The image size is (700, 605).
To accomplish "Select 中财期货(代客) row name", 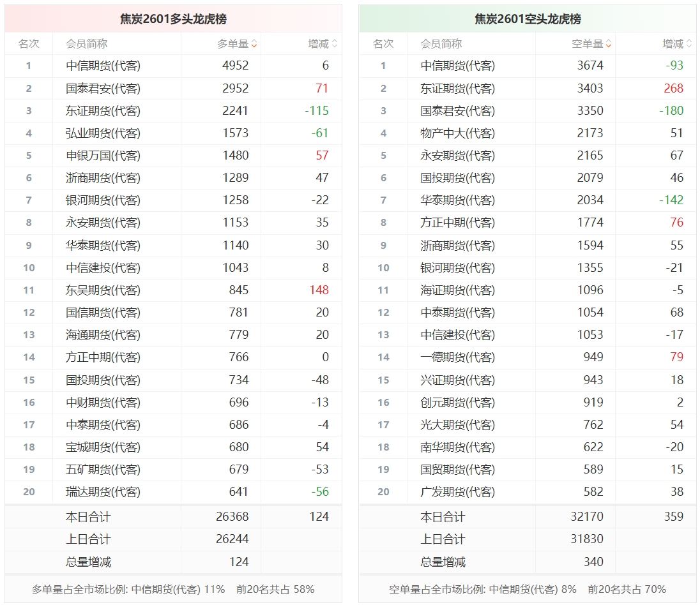I will point(103,403).
